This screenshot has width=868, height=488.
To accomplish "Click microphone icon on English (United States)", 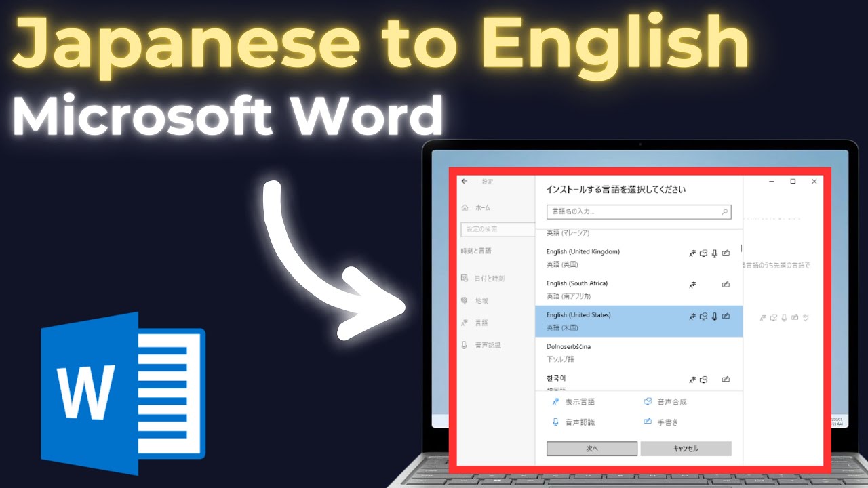I will [x=715, y=316].
